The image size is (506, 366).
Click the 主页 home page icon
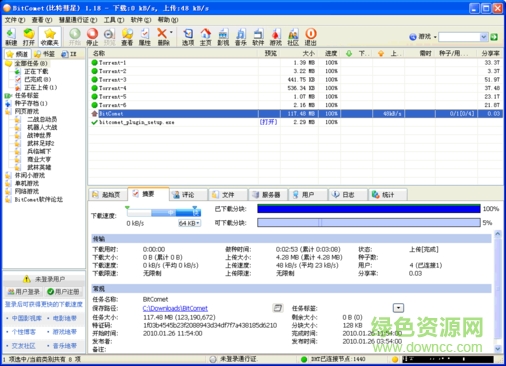point(206,37)
